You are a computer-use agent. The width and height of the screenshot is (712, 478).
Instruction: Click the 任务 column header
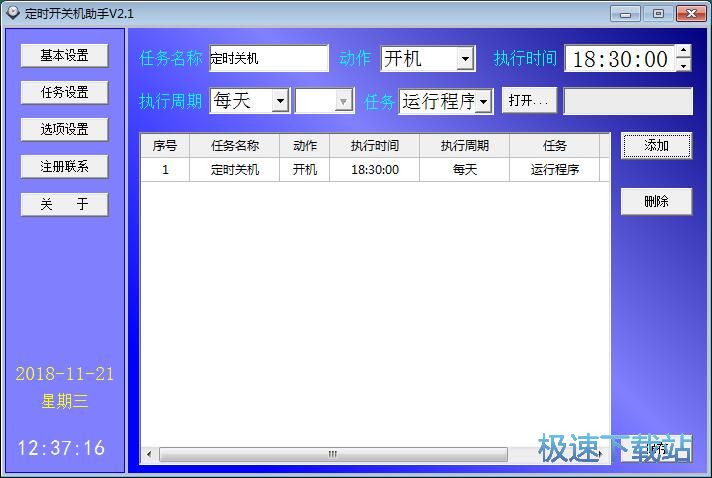554,146
